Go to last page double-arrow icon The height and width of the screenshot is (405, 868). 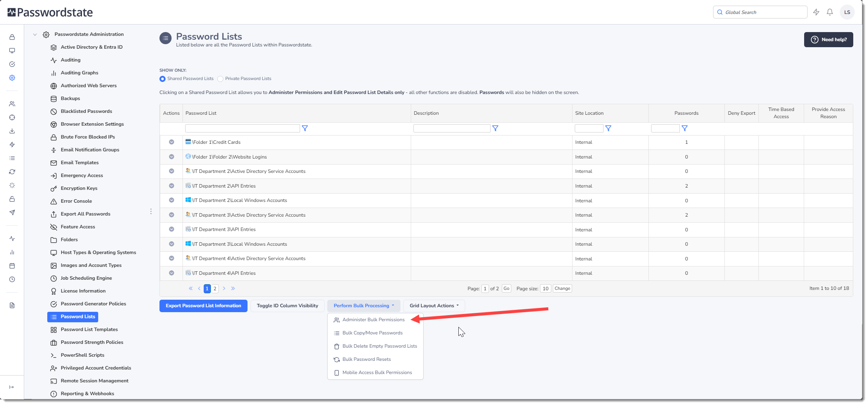click(233, 288)
